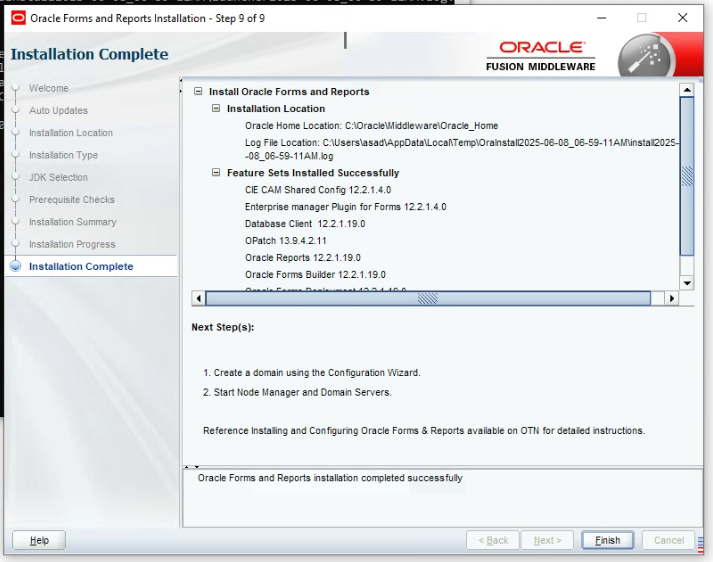
Task: Click Start Node Manager and Domain Servers text
Action: [297, 392]
